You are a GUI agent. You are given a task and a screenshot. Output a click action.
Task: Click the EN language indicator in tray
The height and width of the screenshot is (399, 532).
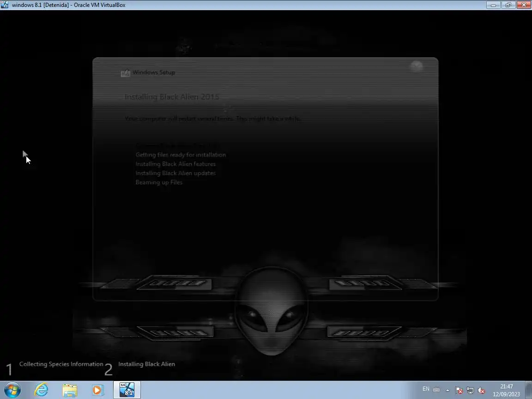click(x=426, y=389)
